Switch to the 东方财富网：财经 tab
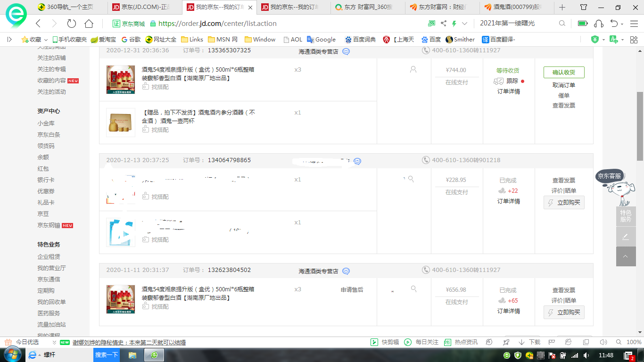This screenshot has height=362, width=644. tap(442, 8)
